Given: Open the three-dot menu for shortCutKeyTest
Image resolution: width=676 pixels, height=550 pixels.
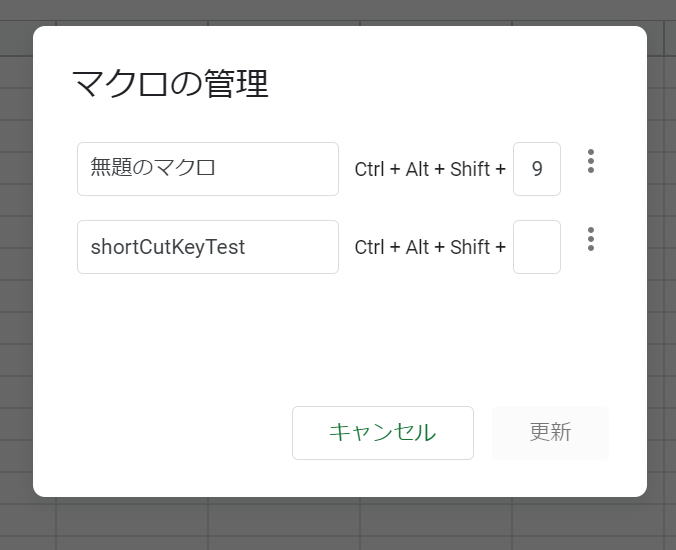Looking at the screenshot, I should tap(591, 239).
